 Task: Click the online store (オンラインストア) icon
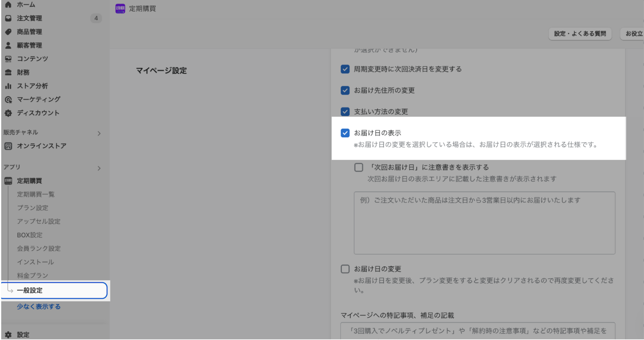pos(8,146)
